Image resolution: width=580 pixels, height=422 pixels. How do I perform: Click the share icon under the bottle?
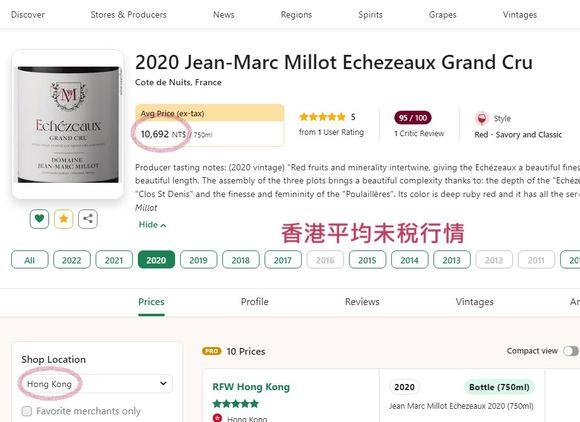click(x=88, y=219)
